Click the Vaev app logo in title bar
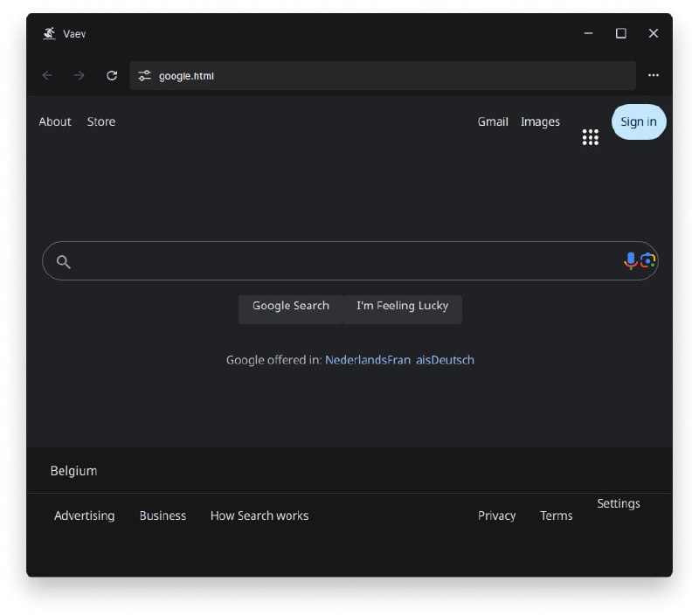699x616 pixels. click(x=49, y=34)
